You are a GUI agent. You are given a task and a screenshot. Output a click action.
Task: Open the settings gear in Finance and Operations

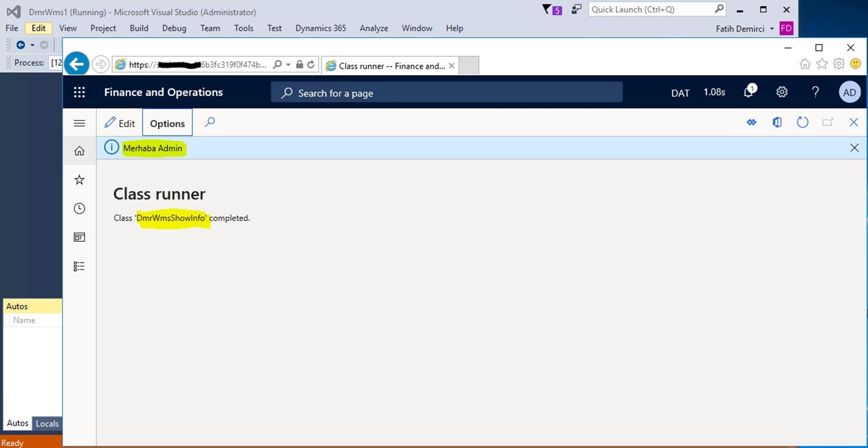(x=782, y=92)
